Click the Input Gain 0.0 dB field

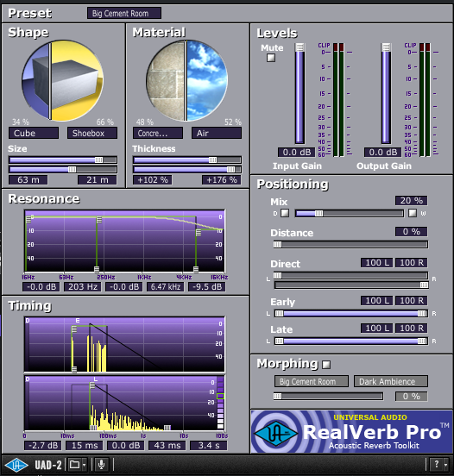click(x=297, y=153)
